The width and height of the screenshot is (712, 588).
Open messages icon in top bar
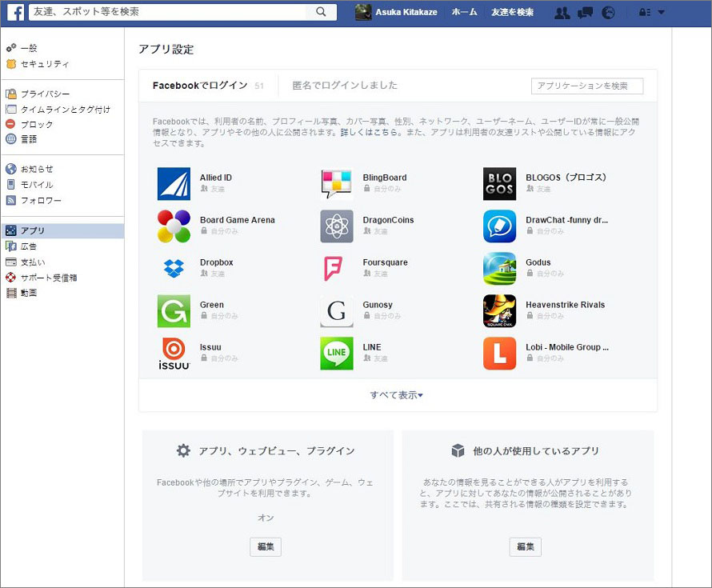[586, 13]
